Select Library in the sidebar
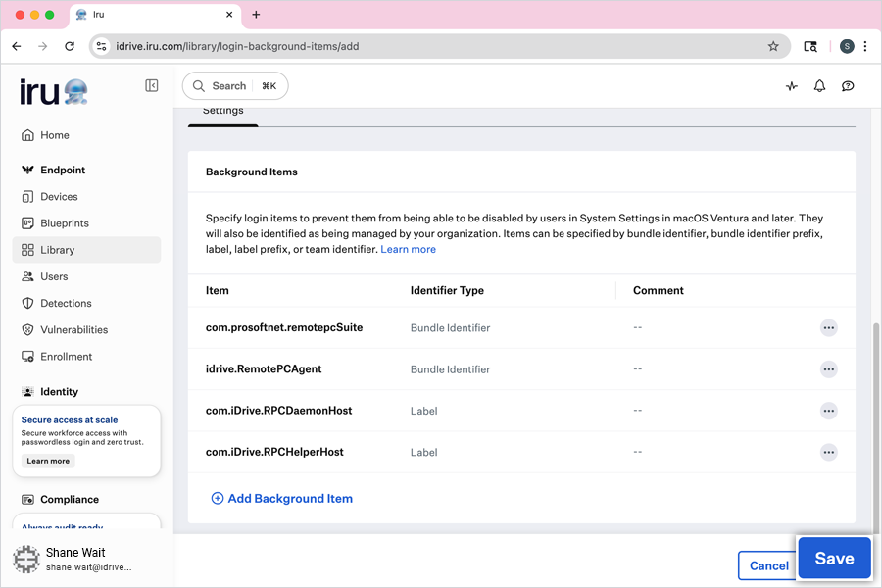The height and width of the screenshot is (588, 882). point(57,250)
